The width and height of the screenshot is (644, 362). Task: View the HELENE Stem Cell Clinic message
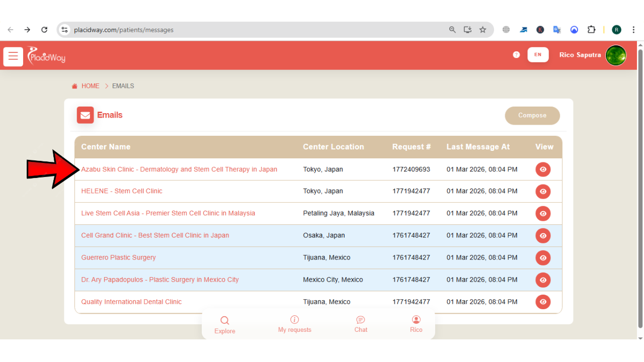click(x=543, y=192)
